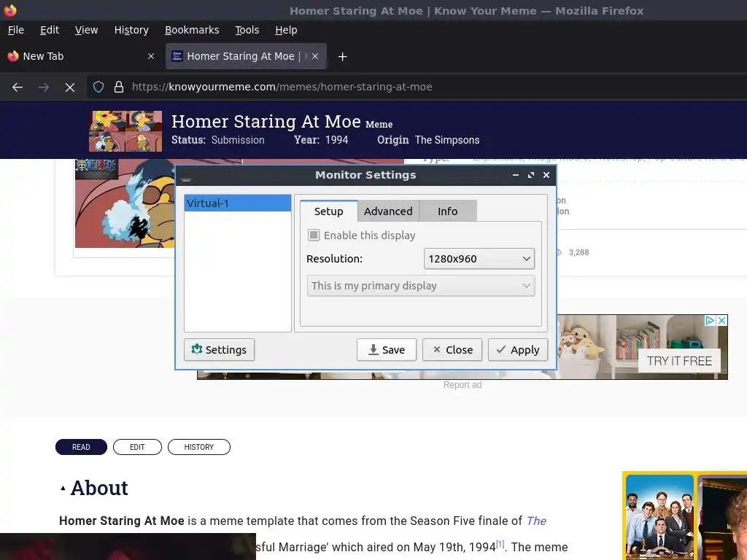Collapse the About section triangle
747x560 pixels.
point(63,488)
